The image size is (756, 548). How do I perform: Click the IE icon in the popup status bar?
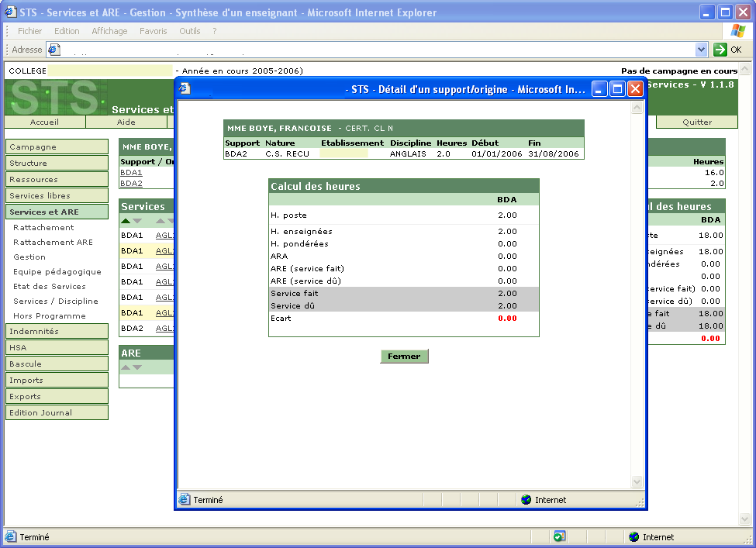pyautogui.click(x=185, y=499)
